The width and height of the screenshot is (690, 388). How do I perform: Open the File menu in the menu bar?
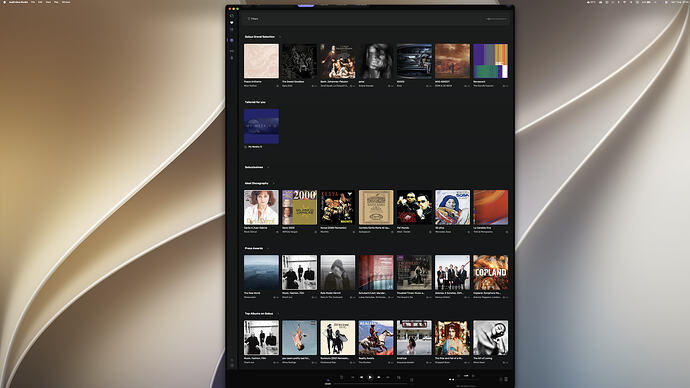click(33, 2)
